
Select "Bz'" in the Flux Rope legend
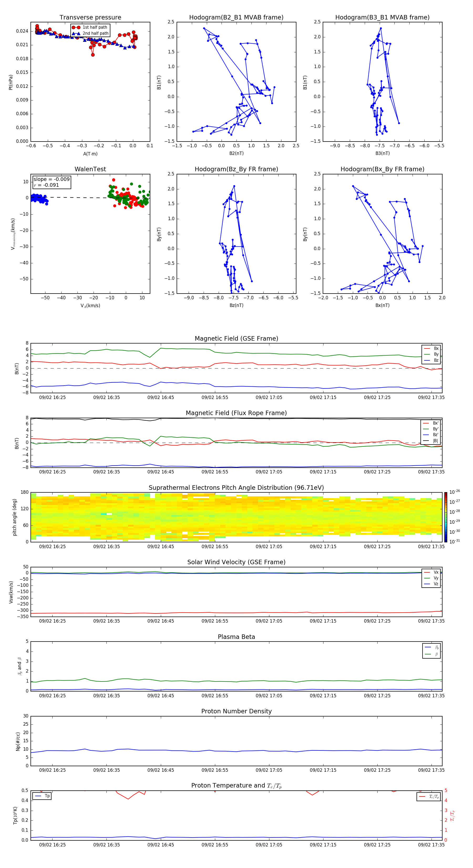click(431, 435)
